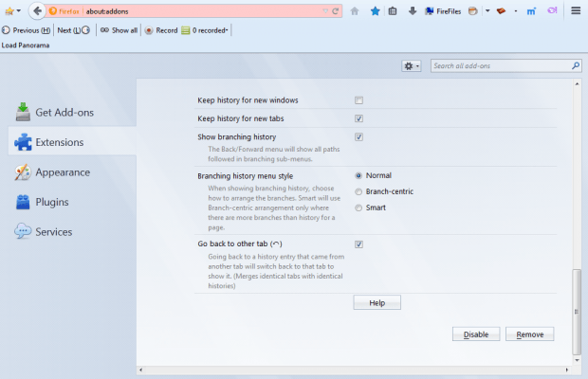588x379 pixels.
Task: Click the Remove button
Action: coord(529,334)
